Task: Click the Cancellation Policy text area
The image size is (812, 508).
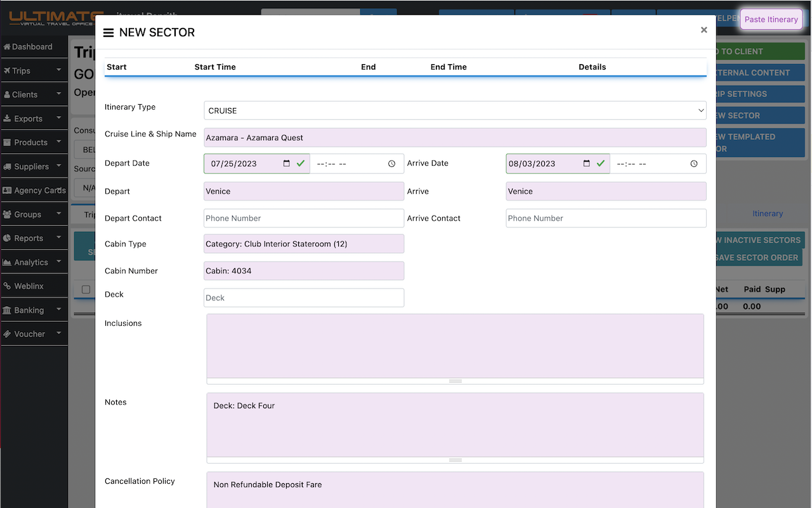Action: tap(455, 490)
